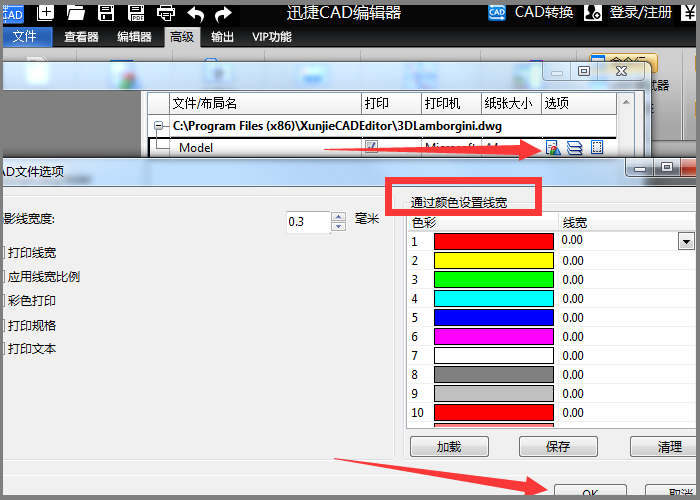Click the save as PDF icon

click(x=136, y=13)
